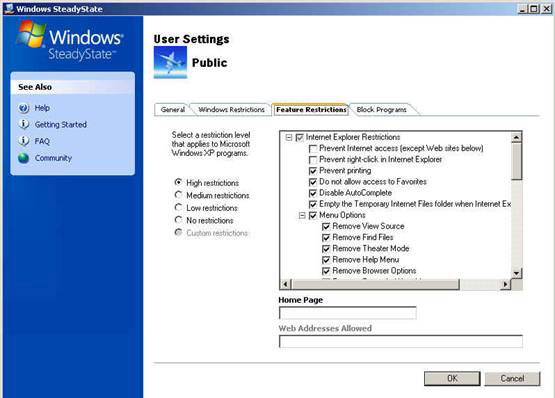Uncheck Prevent printing
The height and width of the screenshot is (398, 555).
click(313, 171)
